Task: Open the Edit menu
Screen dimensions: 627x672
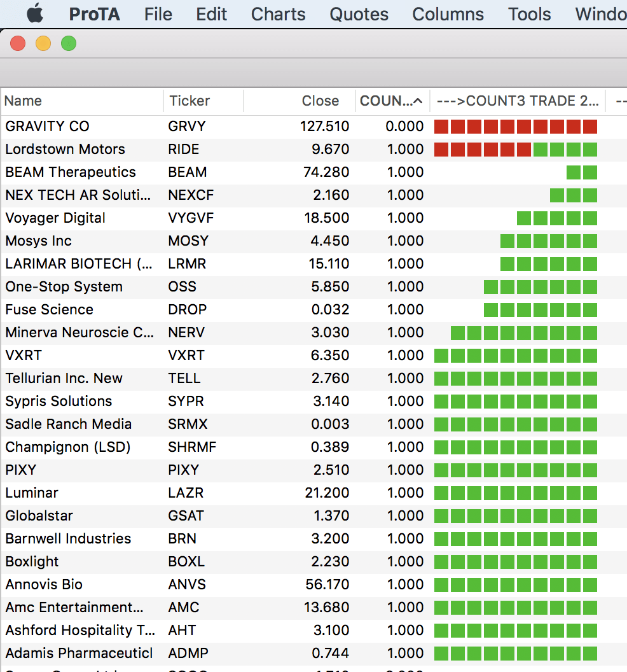Action: [x=212, y=14]
